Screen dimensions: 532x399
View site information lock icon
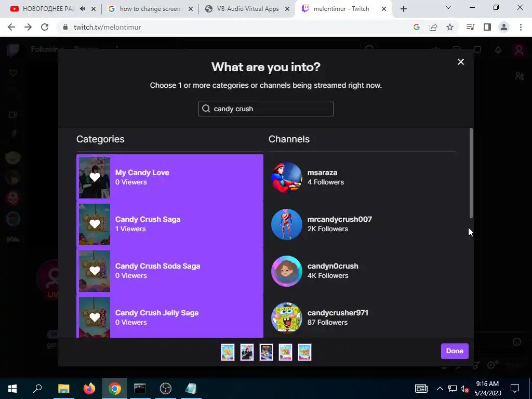click(65, 27)
